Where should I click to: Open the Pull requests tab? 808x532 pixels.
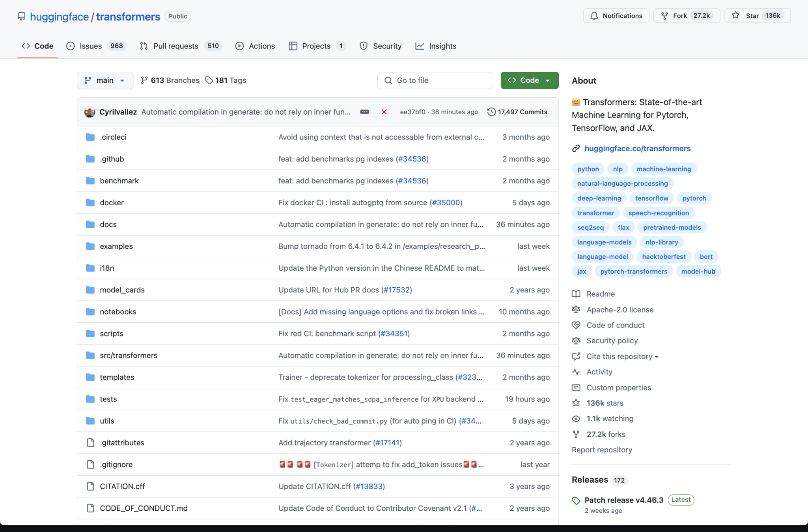click(x=175, y=46)
